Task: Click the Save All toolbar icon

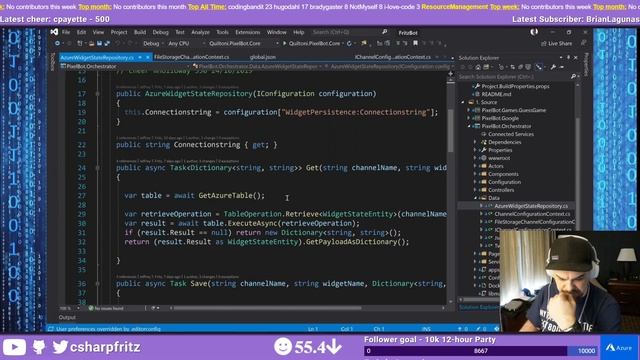Action: pyautogui.click(x=107, y=43)
